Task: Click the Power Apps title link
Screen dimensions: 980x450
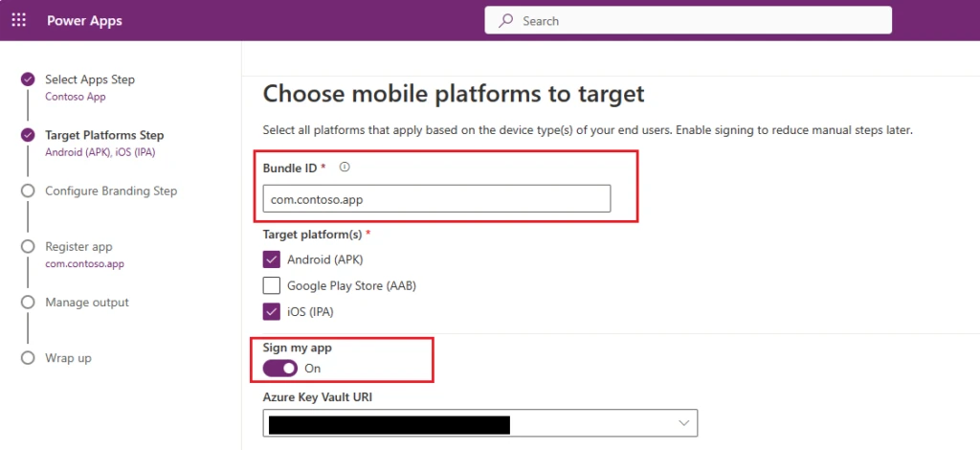Action: tap(84, 21)
